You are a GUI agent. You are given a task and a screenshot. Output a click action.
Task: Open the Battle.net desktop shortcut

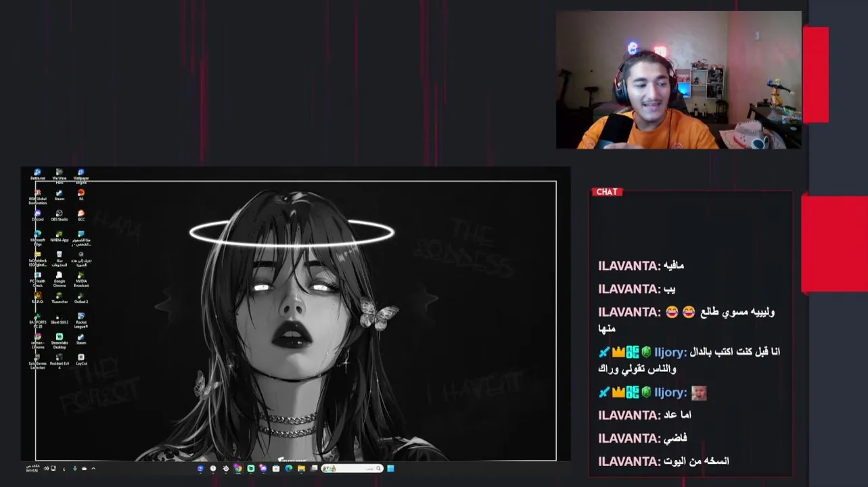click(37, 175)
